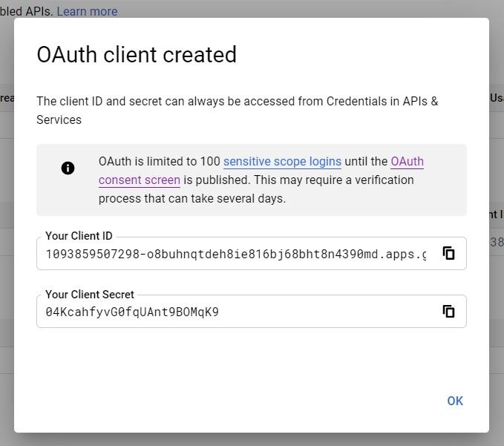Follow the purple 'consent screen' link
Screen dimensions: 504x446
(x=140, y=180)
